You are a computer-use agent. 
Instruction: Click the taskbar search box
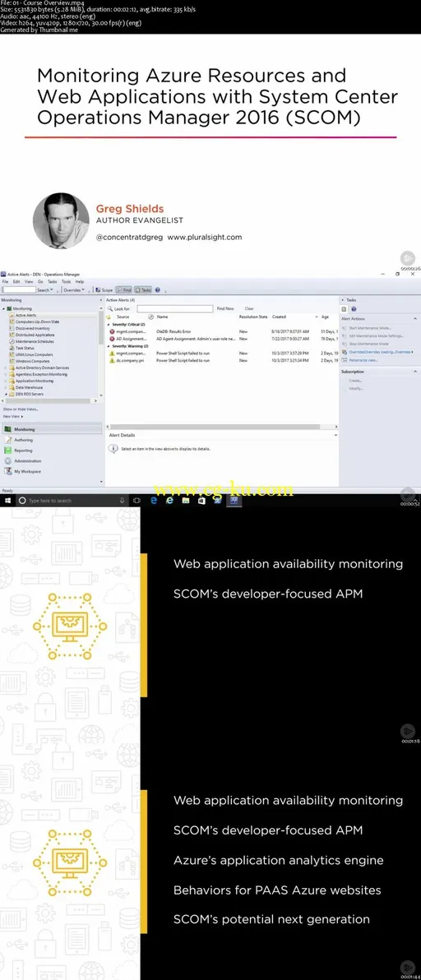72,501
